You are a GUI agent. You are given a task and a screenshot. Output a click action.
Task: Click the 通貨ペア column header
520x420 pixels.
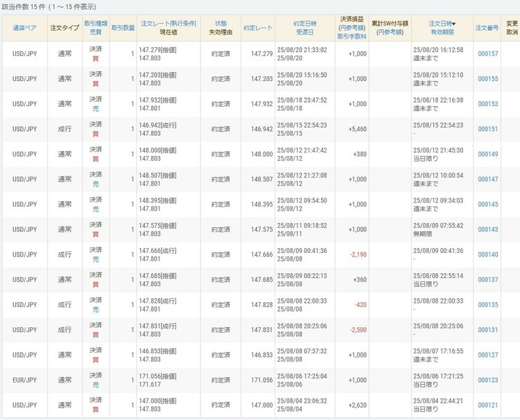[x=24, y=28]
